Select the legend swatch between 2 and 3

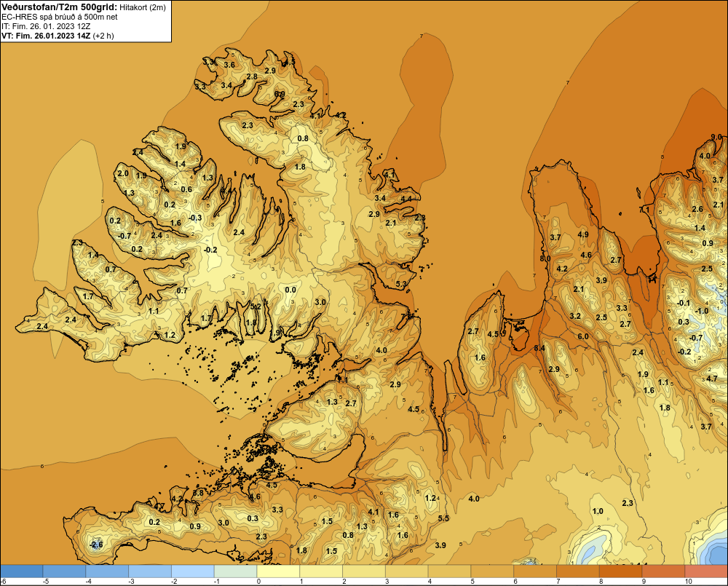tap(364, 571)
